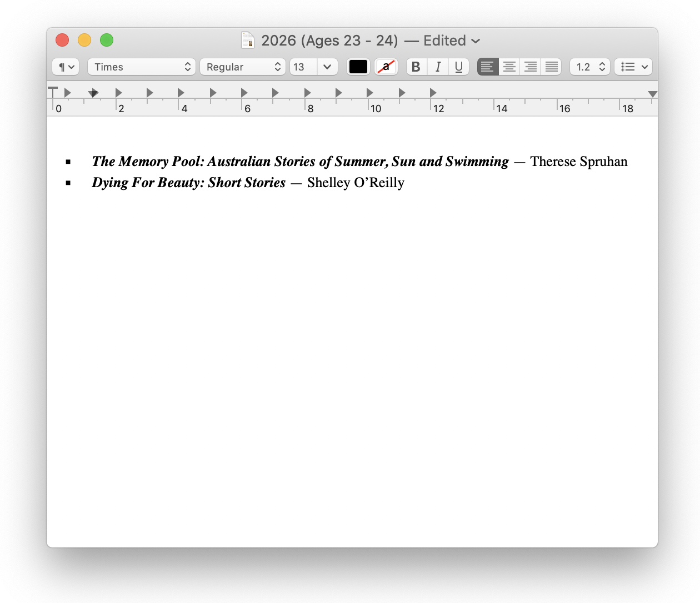Center align the text
This screenshot has height=603, width=700.
coord(509,67)
